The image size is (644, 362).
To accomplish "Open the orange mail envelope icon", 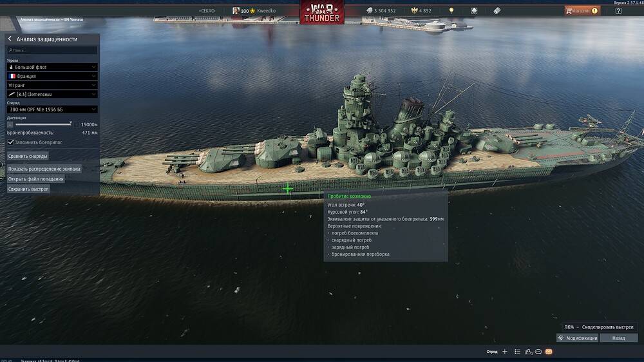I will coord(549,352).
